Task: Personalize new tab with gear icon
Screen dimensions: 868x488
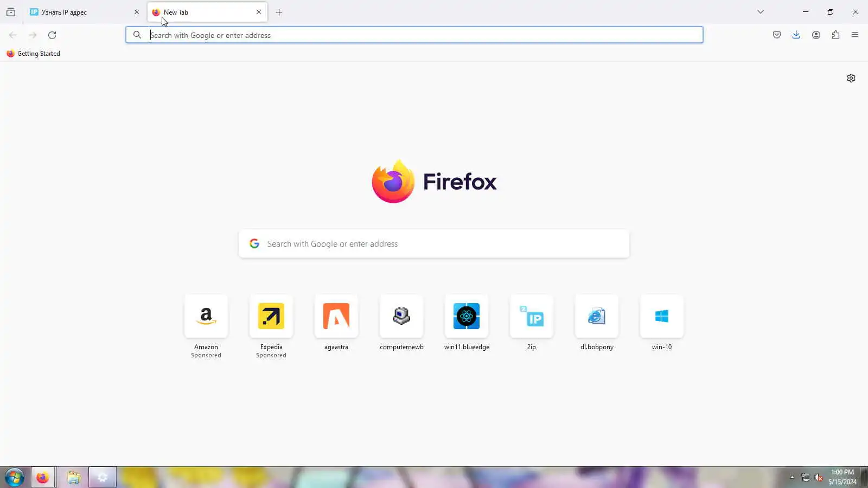Action: [x=851, y=78]
